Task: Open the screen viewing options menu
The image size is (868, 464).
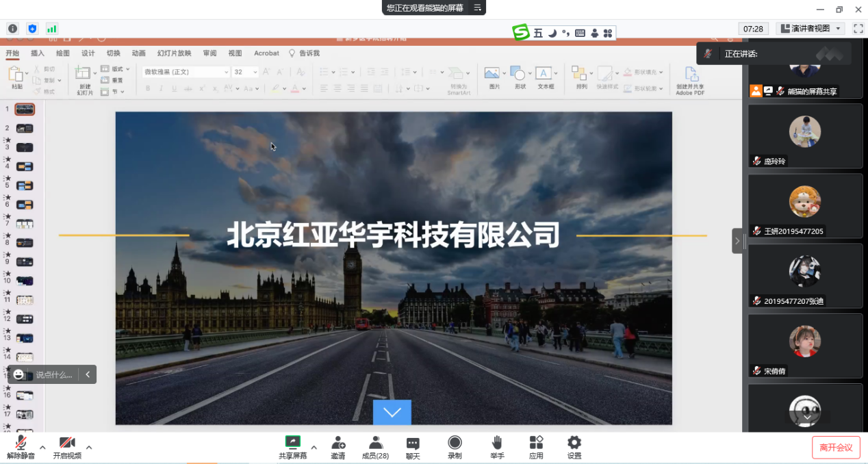Action: (x=478, y=8)
